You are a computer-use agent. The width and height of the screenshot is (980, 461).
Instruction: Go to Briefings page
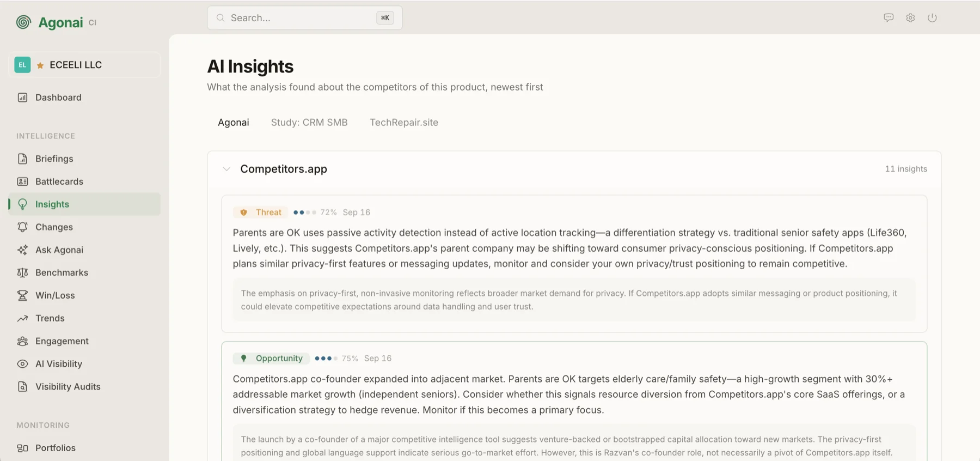[84, 159]
